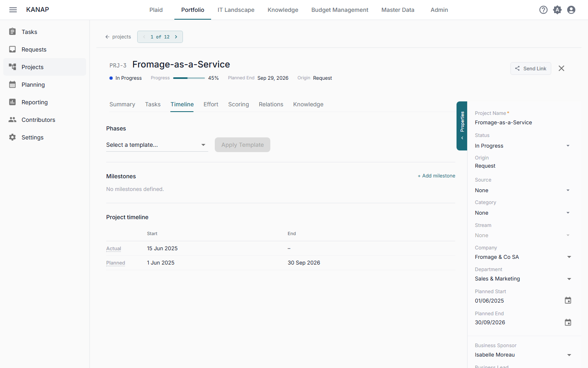588x368 pixels.
Task: Go to the next project arrow
Action: (176, 37)
